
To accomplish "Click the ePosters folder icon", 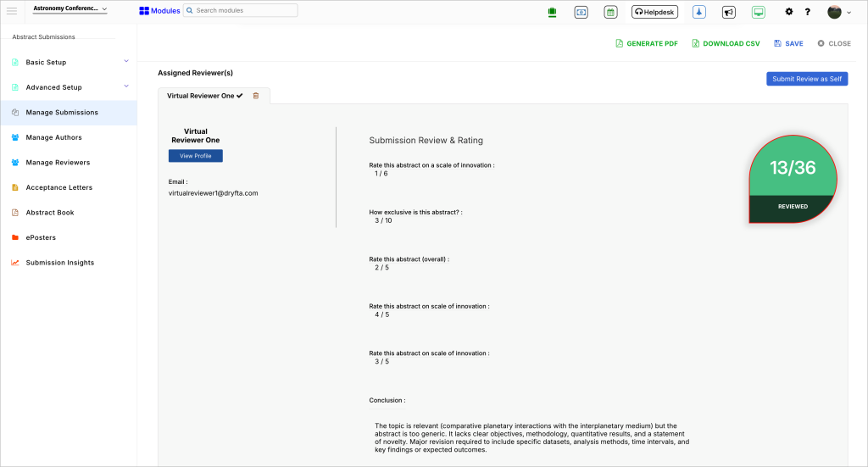I will (15, 237).
